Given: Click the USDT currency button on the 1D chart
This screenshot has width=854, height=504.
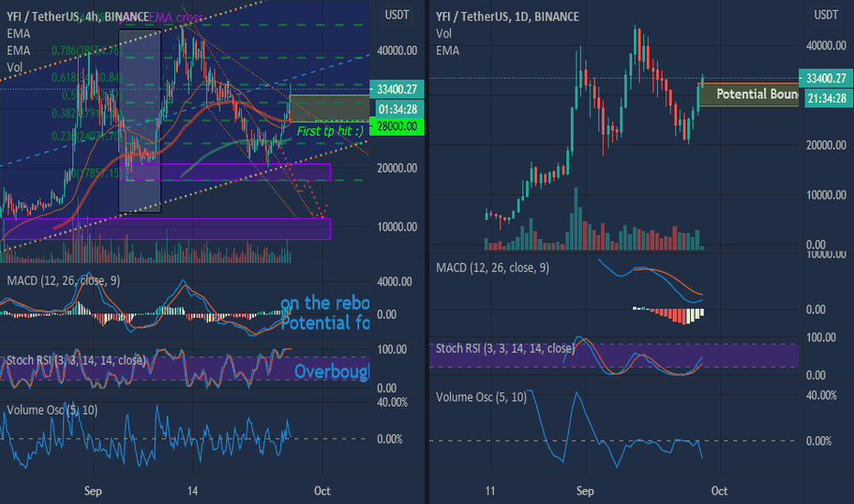Looking at the screenshot, I should [x=826, y=16].
